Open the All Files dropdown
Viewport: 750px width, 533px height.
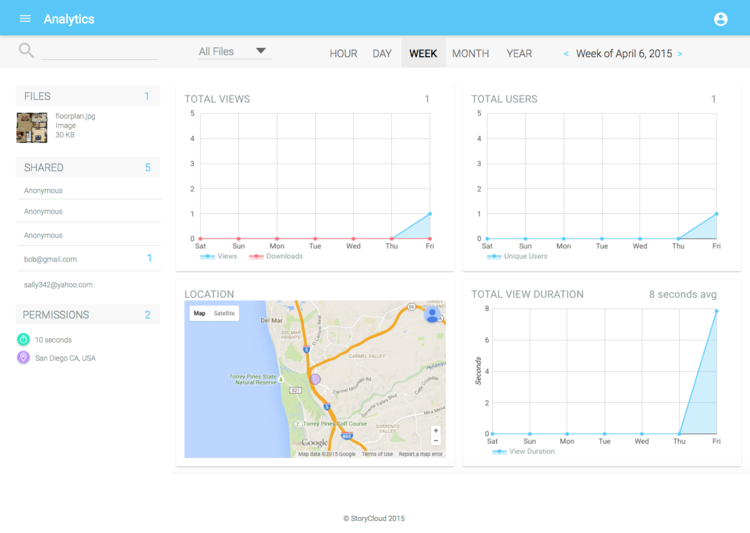[x=234, y=51]
